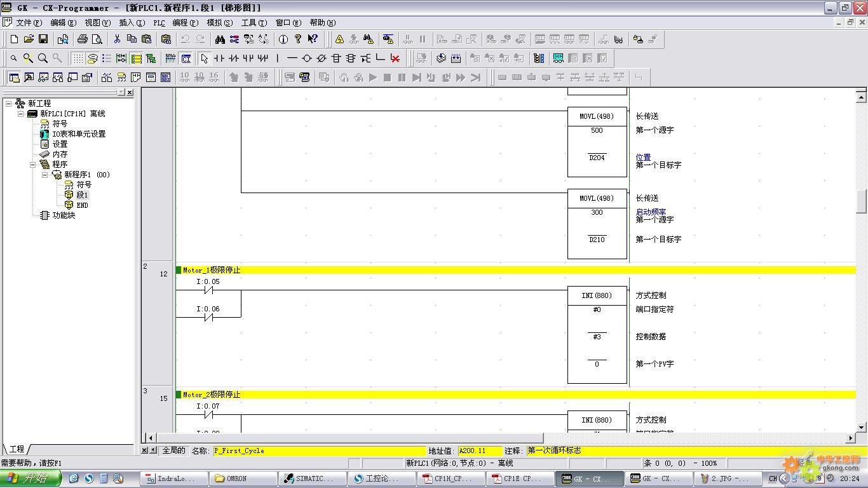
Task: Open the About info icon
Action: click(x=283, y=39)
